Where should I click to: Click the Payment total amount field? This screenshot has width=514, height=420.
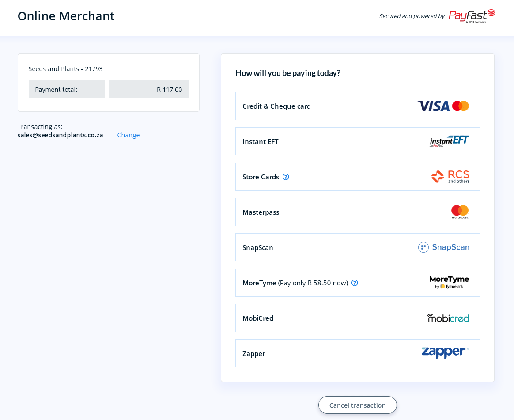click(148, 89)
